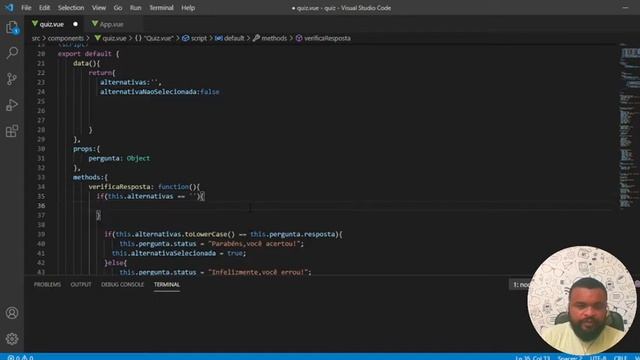Open the Run menu
The image size is (640, 360).
136,8
